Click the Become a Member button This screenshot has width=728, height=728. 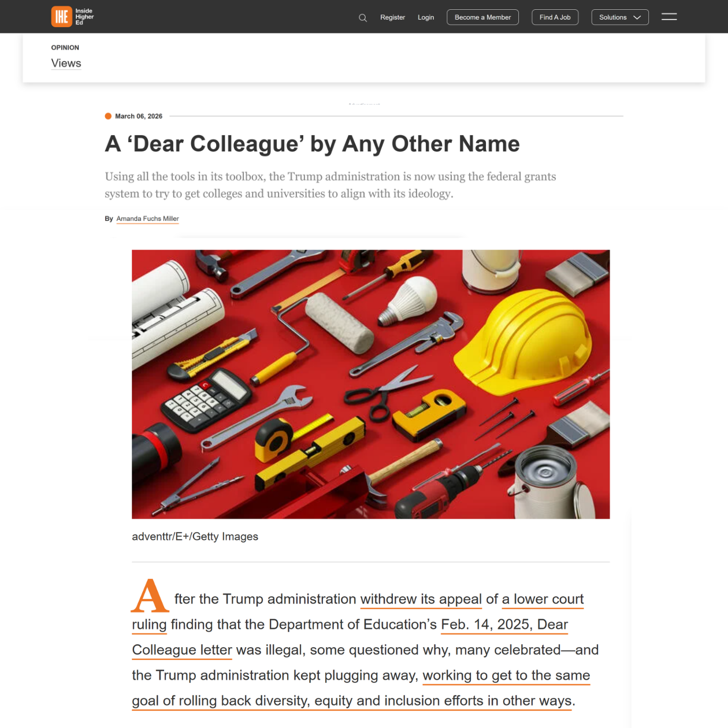click(x=482, y=17)
